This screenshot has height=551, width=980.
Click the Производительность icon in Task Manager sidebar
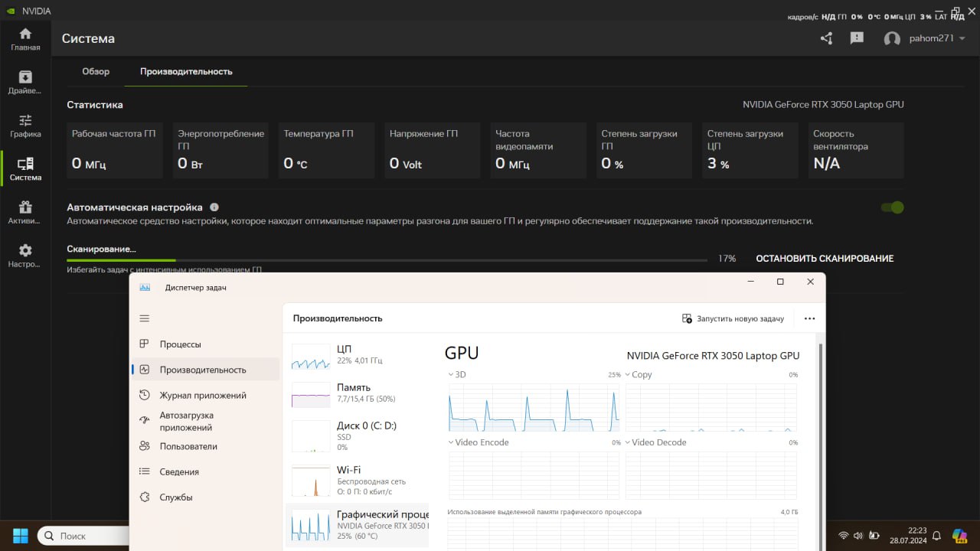tap(145, 370)
